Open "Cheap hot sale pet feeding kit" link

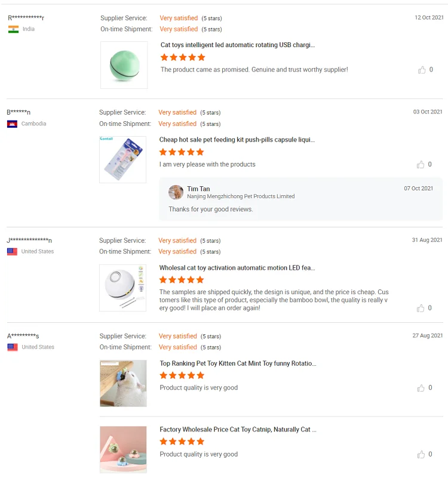click(237, 140)
